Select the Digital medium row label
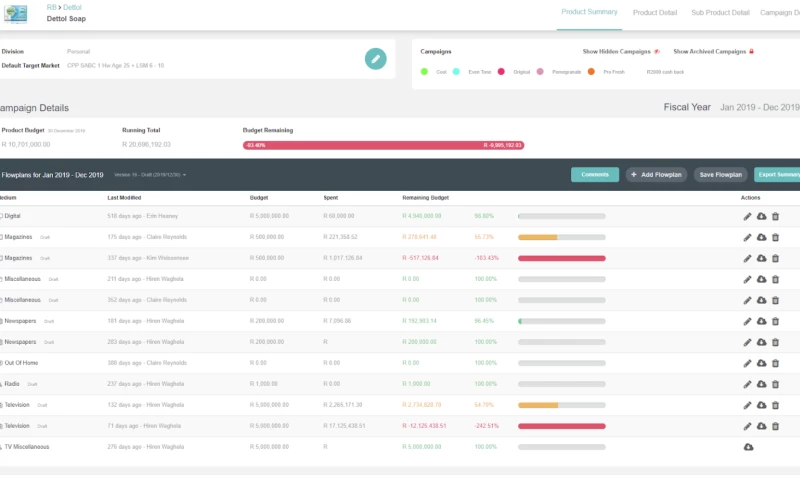The width and height of the screenshot is (800, 480). pos(12,216)
